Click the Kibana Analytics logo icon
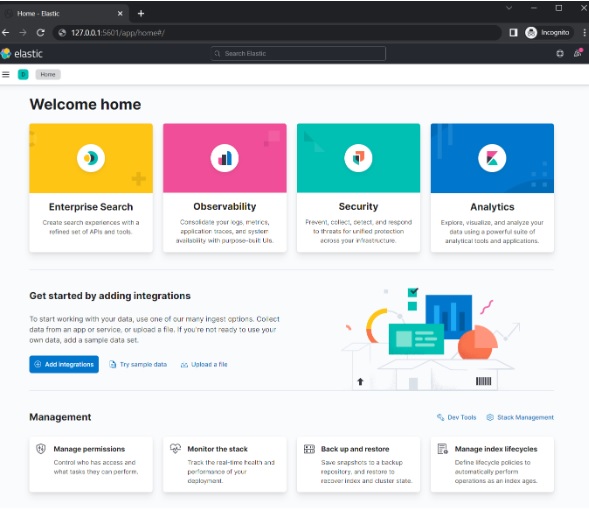 click(492, 158)
